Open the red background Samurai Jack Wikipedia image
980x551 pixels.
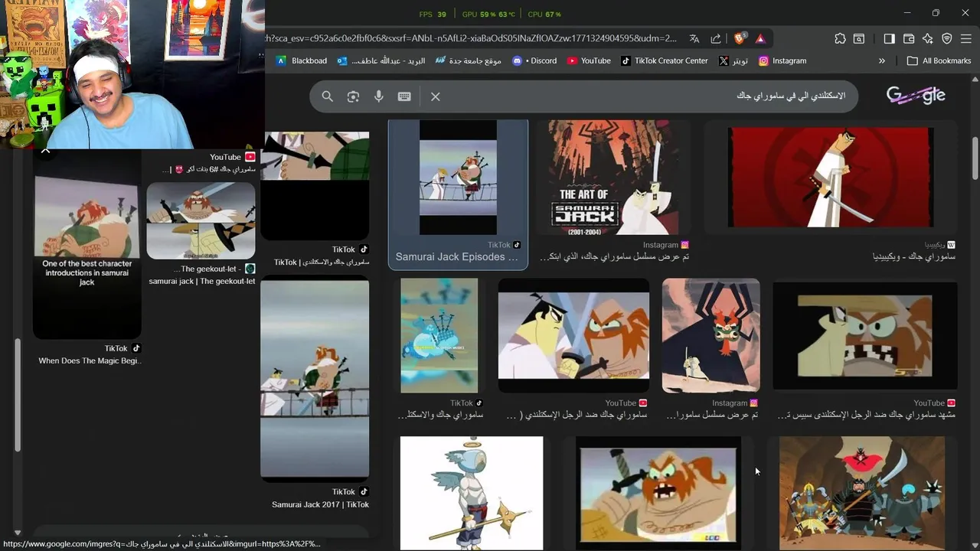(831, 177)
